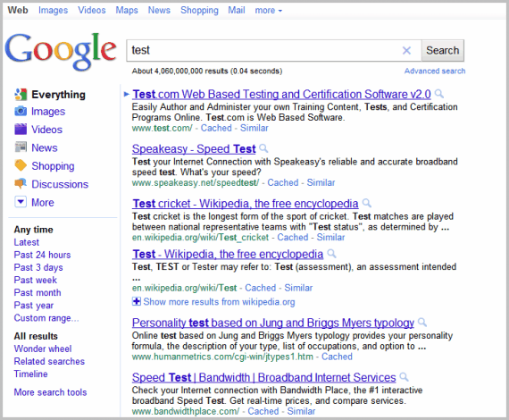Click magnifier icon next to Personality test result
509x420 pixels.
[x=422, y=323]
